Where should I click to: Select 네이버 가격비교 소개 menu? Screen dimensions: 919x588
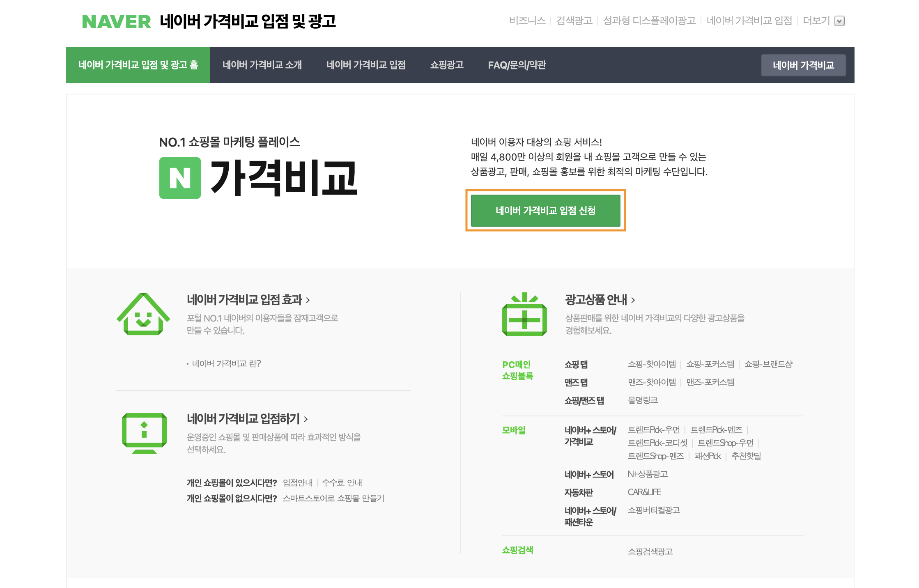coord(262,65)
